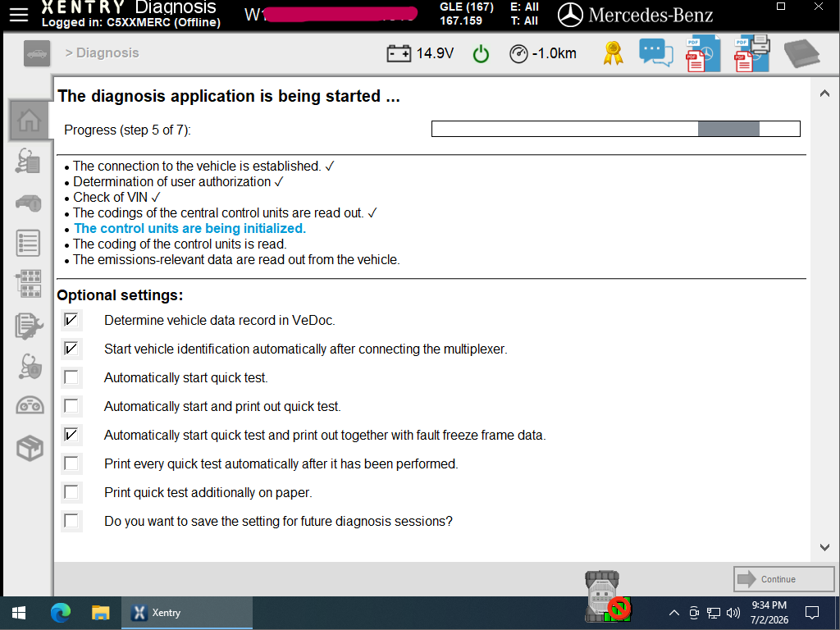Click the taskbar meet now camera icon

(x=694, y=613)
